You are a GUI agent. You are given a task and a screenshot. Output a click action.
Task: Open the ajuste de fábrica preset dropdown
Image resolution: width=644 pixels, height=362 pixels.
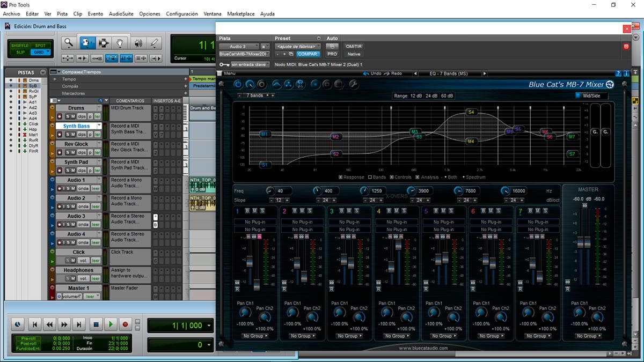[298, 47]
